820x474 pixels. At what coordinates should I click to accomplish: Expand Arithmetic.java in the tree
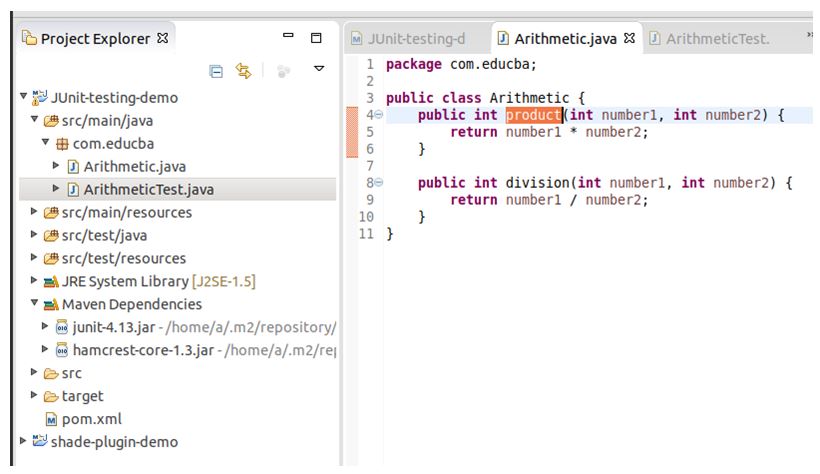(x=56, y=165)
